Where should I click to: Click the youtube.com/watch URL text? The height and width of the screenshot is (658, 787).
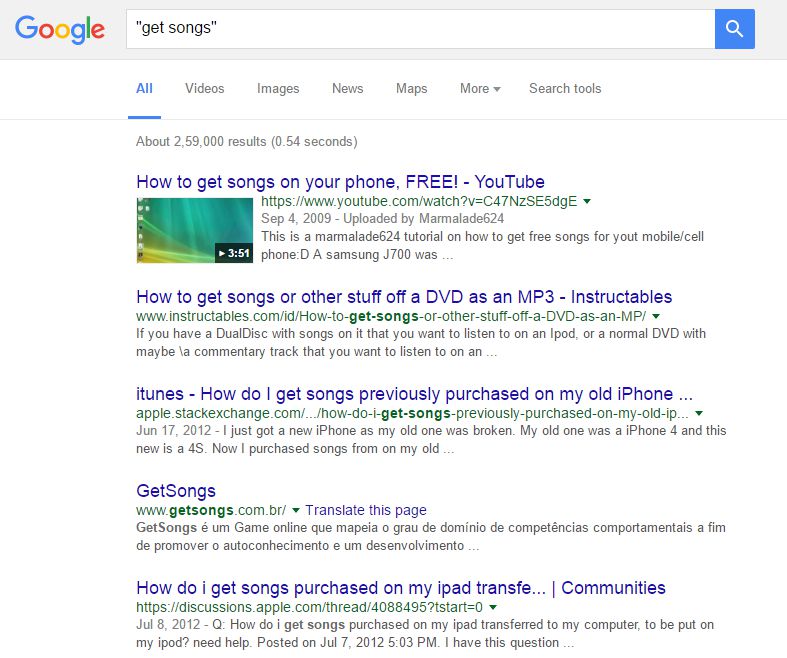(419, 201)
